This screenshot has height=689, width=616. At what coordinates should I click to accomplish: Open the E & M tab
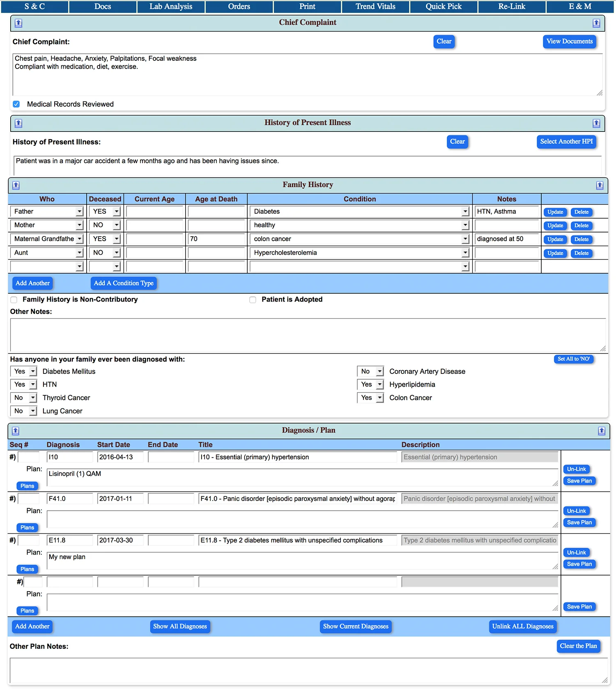(x=580, y=7)
